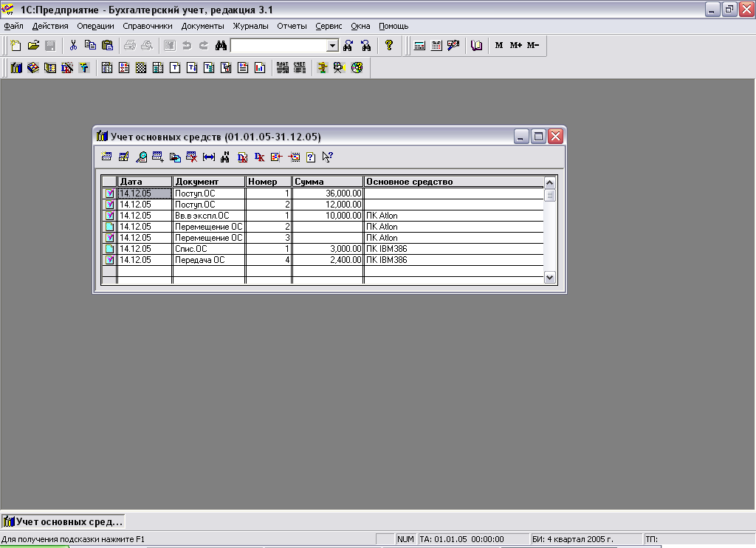This screenshot has height=548, width=756.
Task: Click the magnifier View document icon
Action: click(x=141, y=157)
